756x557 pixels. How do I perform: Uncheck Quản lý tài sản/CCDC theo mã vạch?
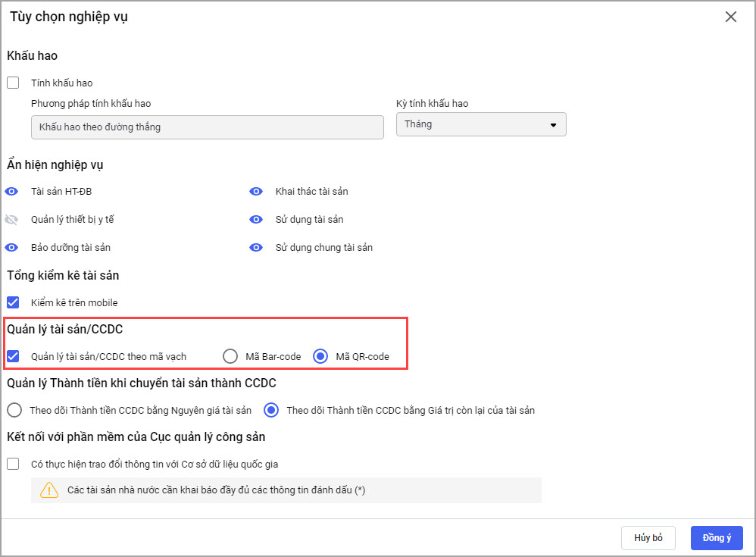tap(13, 356)
